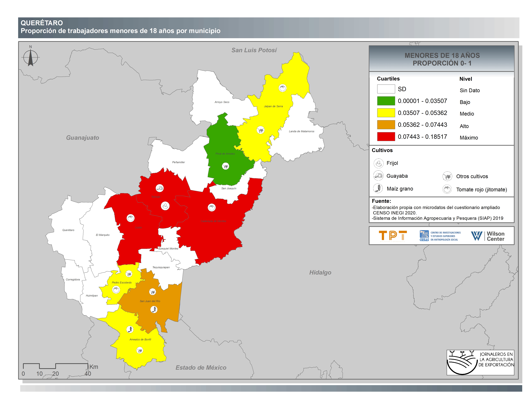Click the white SD legend swatch

coord(386,89)
